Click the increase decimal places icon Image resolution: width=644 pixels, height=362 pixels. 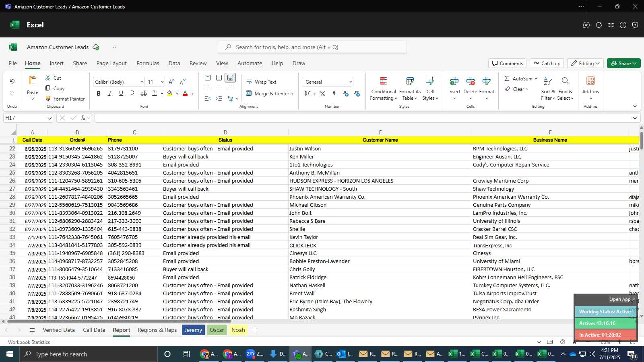(x=345, y=93)
